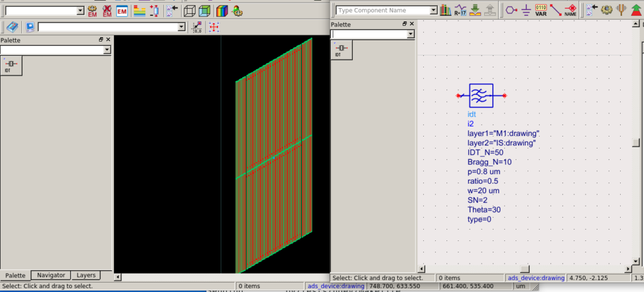The width and height of the screenshot is (644, 292).
Task: Open the 3D wireframe cube view
Action: (x=189, y=11)
